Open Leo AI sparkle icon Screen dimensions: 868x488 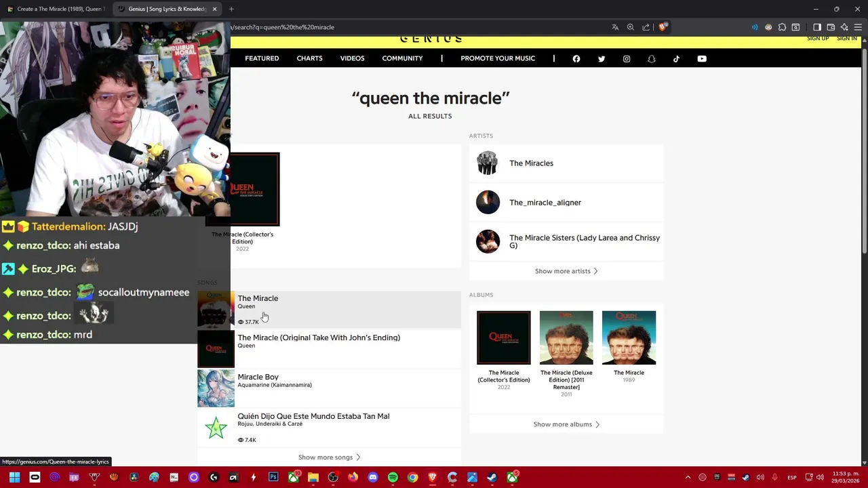pyautogui.click(x=844, y=27)
